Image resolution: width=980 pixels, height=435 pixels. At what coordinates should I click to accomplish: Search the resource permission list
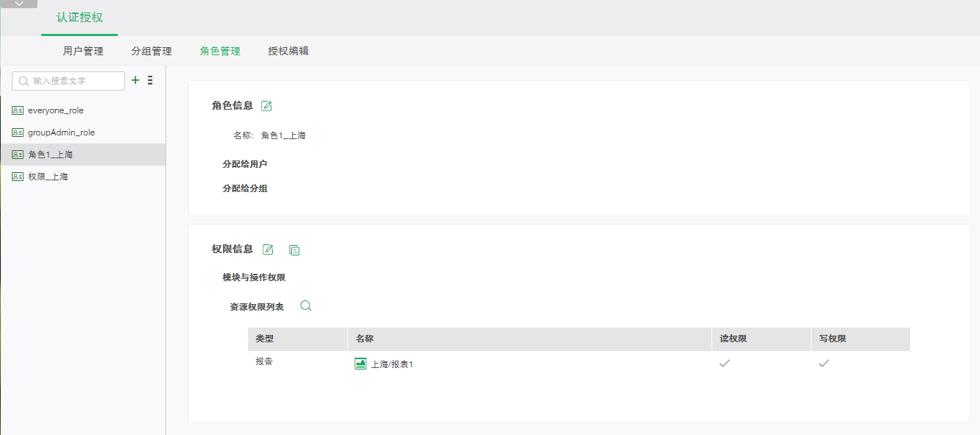coord(306,306)
